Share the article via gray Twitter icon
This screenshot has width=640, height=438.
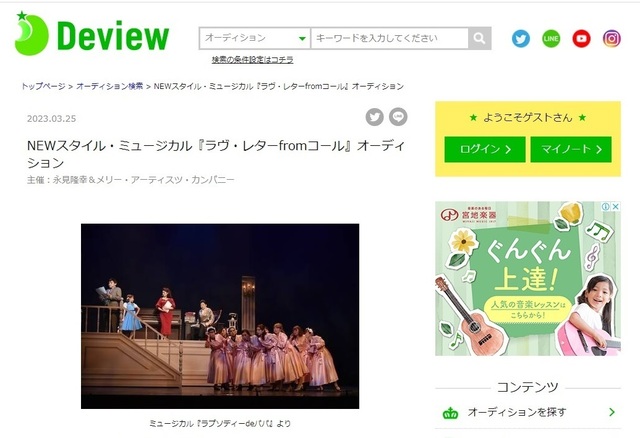374,117
